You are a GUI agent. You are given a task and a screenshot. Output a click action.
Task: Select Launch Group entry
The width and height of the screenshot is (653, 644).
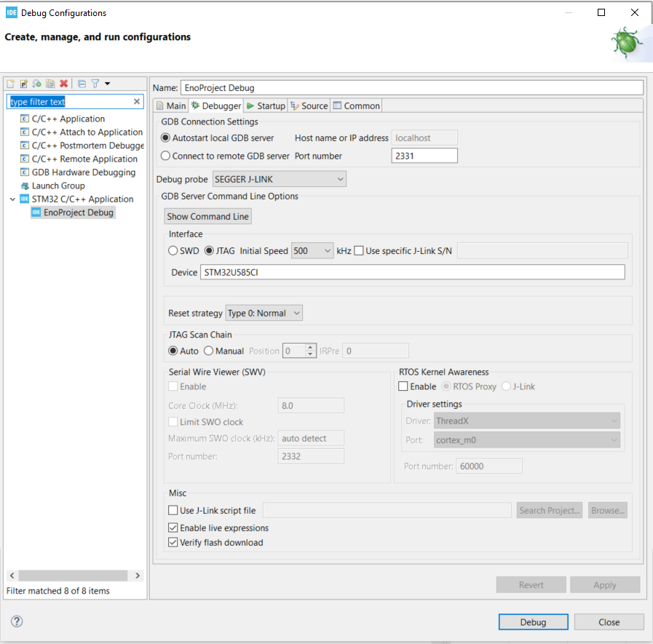tap(53, 186)
